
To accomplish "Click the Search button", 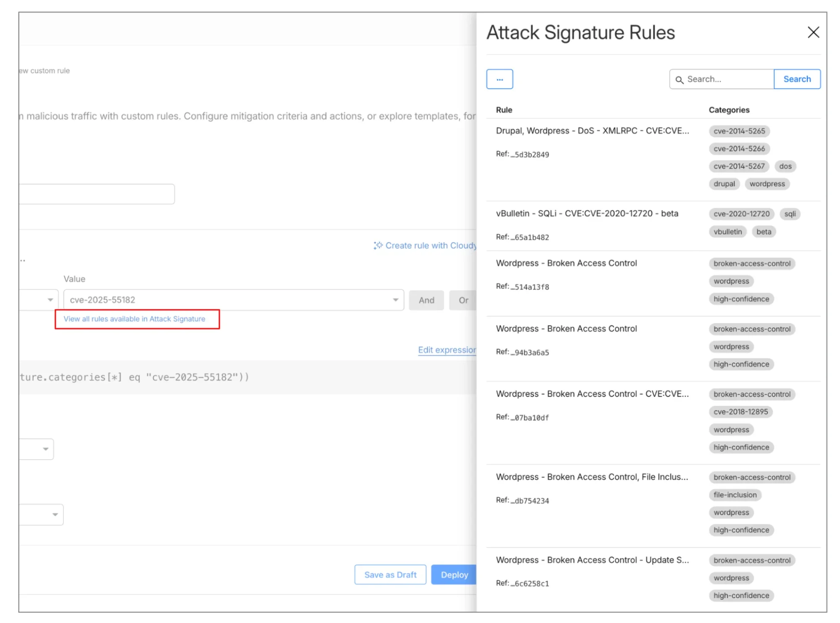I will (x=796, y=79).
